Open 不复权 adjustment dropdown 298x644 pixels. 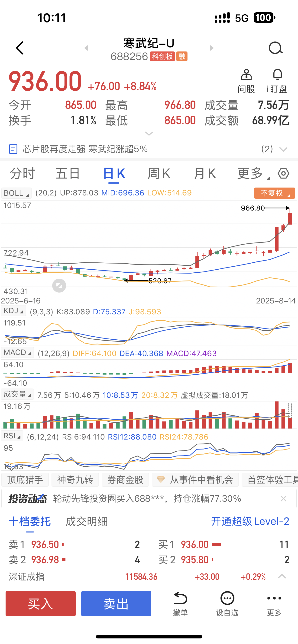[275, 193]
